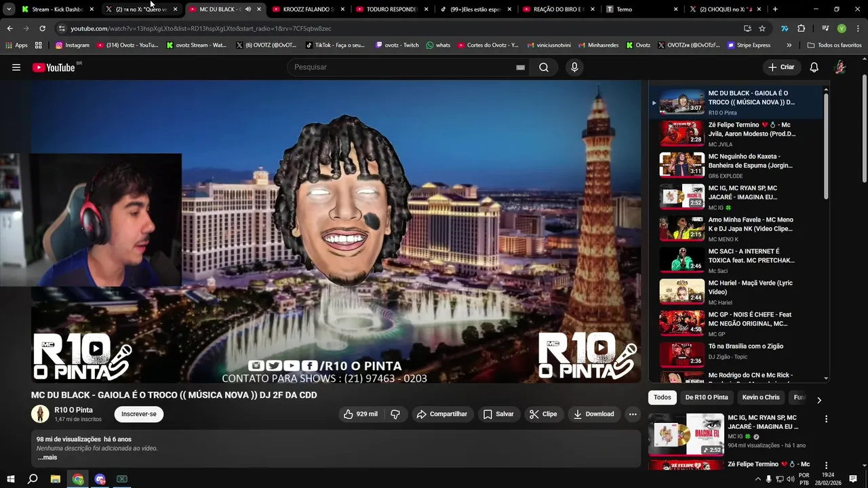This screenshot has height=488, width=868.
Task: Open the R10 O Pinta channel avatar
Action: [41, 414]
